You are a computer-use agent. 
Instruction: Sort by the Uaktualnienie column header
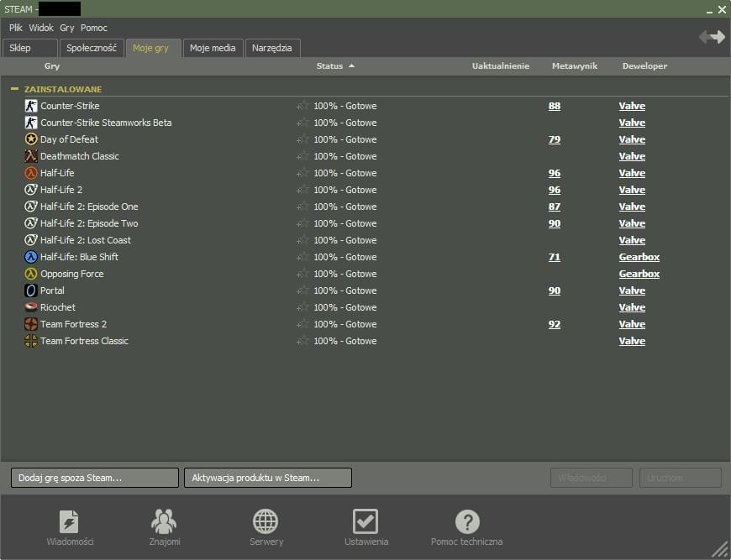500,66
